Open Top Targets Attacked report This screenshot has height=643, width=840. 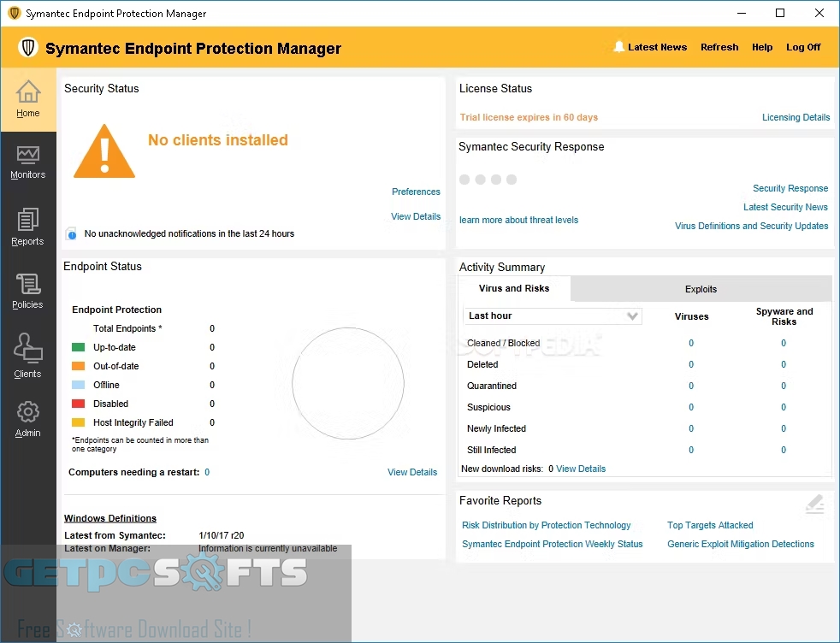point(710,525)
